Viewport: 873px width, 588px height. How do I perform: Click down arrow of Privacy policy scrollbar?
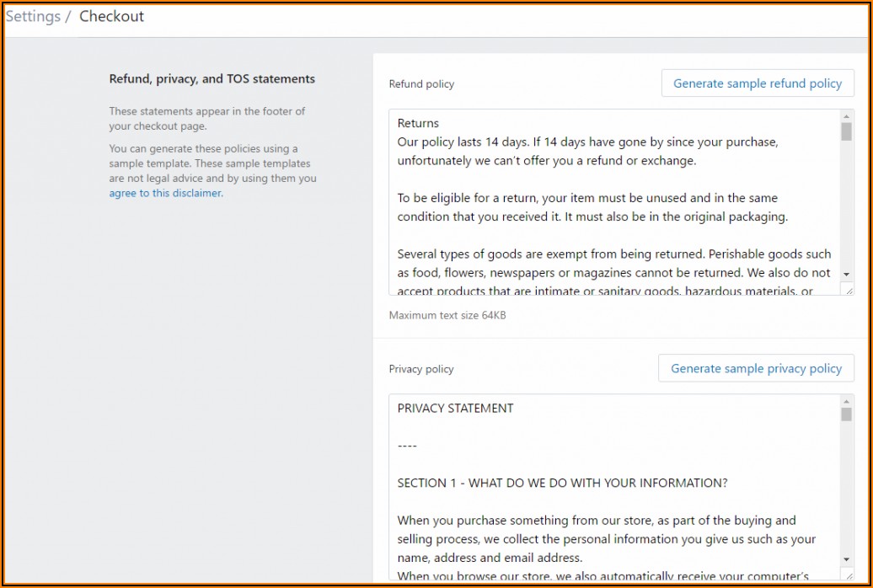(x=846, y=559)
